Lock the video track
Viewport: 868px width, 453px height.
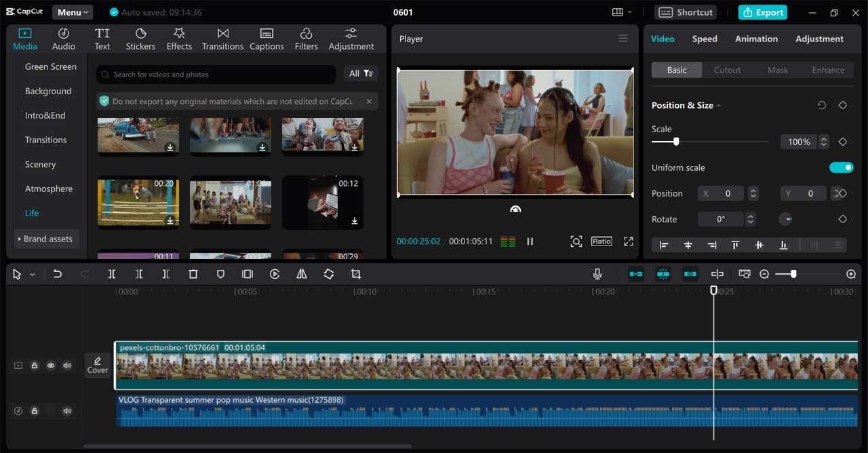[35, 366]
